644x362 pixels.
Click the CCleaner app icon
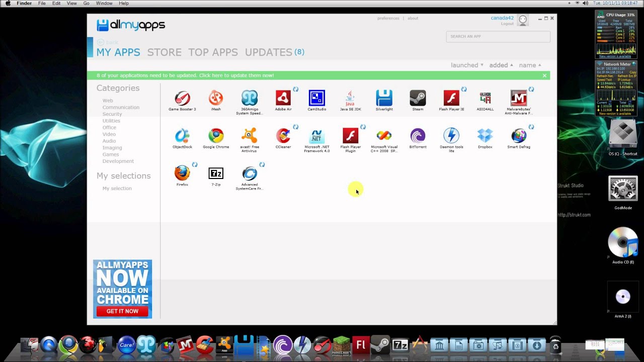click(x=283, y=136)
